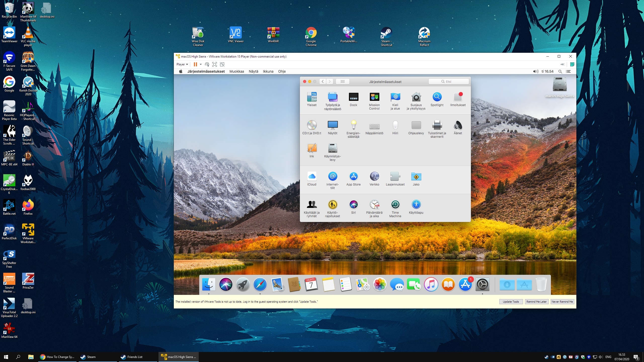Viewport: 644px width, 362px height.
Task: Open the Näytä menu
Action: click(253, 71)
